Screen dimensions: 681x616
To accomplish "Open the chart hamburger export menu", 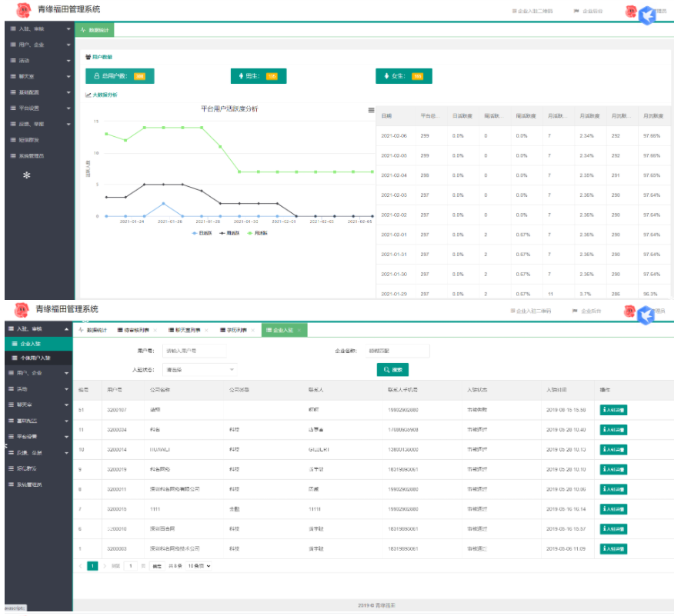I will coord(371,110).
